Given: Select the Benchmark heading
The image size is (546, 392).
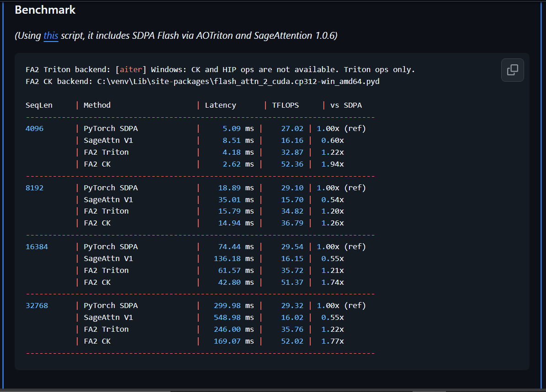Looking at the screenshot, I should point(45,10).
